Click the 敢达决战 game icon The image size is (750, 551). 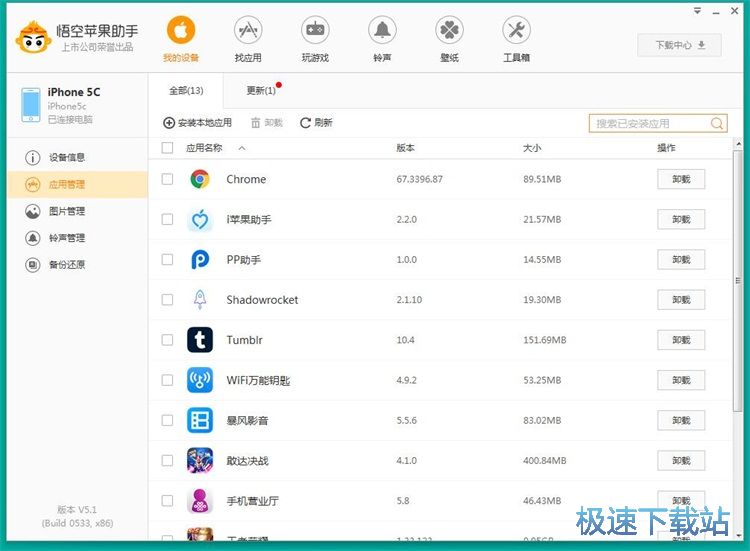(200, 461)
